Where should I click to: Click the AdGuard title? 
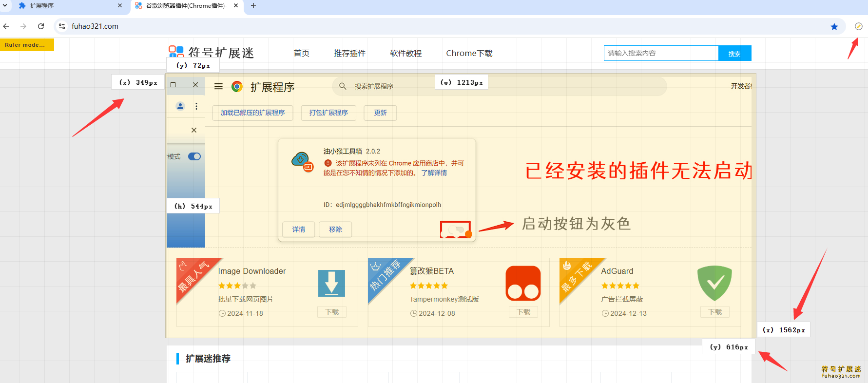click(617, 271)
